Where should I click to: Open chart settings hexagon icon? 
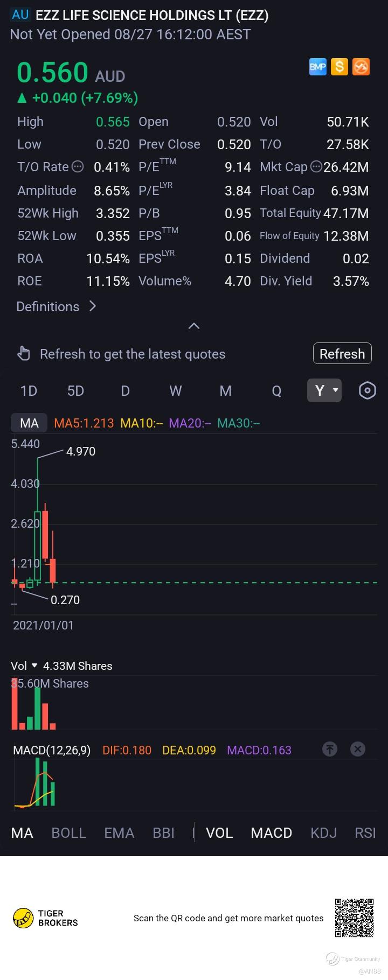pyautogui.click(x=367, y=390)
